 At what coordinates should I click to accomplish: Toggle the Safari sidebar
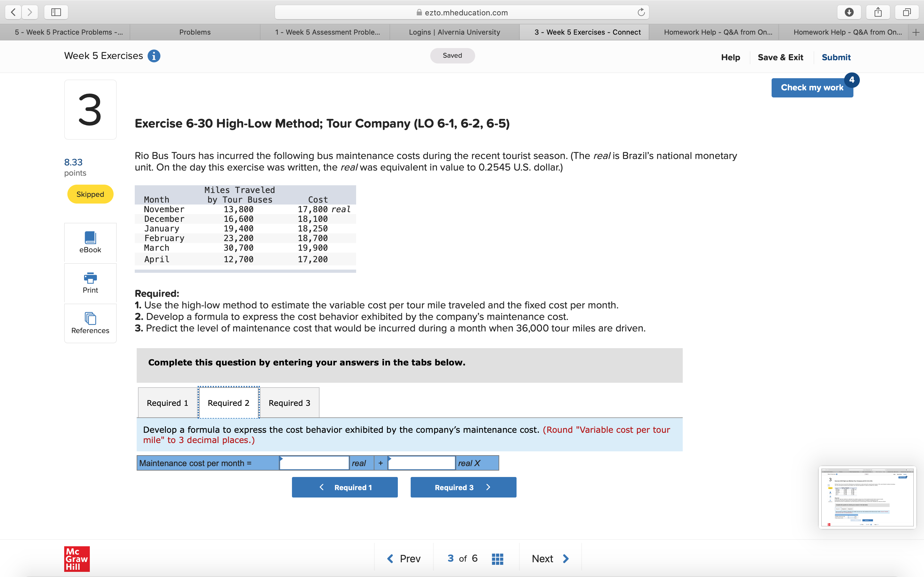(56, 12)
